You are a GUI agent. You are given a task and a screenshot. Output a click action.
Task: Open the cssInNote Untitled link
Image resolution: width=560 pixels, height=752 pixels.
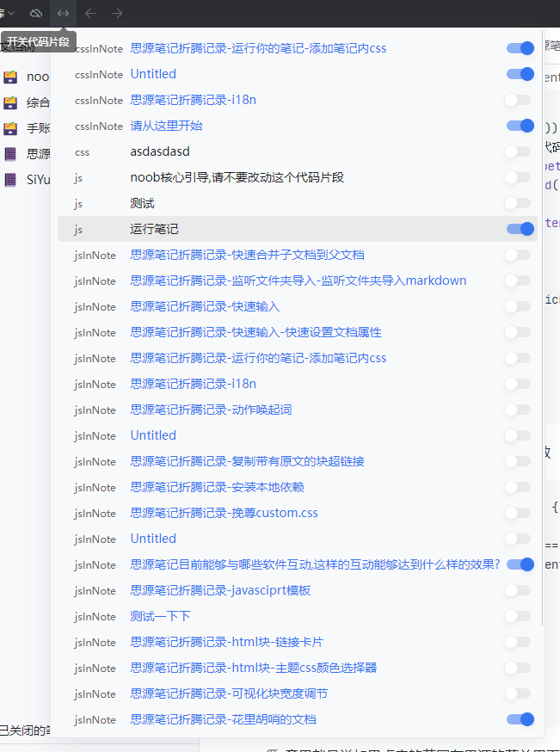click(153, 74)
